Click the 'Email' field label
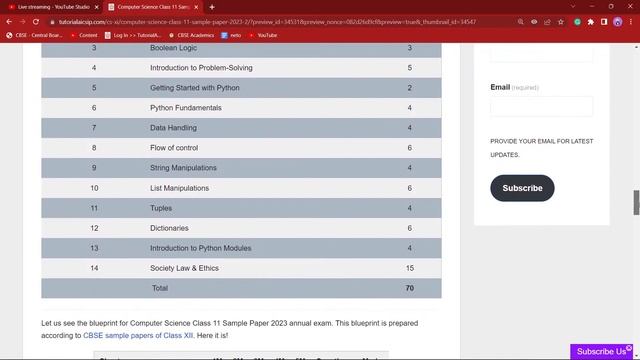The width and height of the screenshot is (640, 360). pos(500,87)
